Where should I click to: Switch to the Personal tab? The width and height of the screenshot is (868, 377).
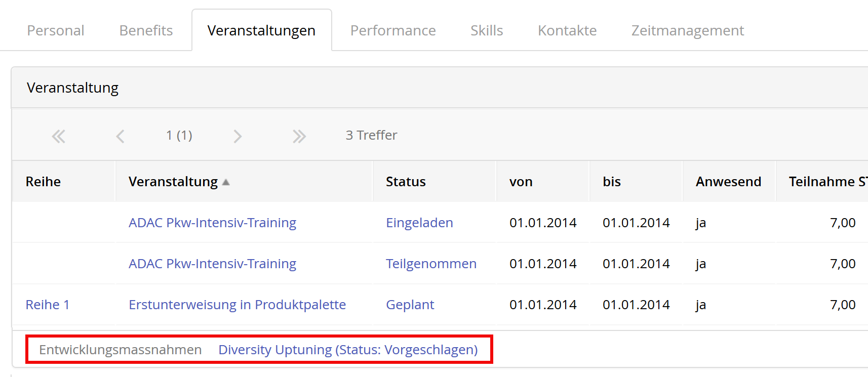coord(56,30)
